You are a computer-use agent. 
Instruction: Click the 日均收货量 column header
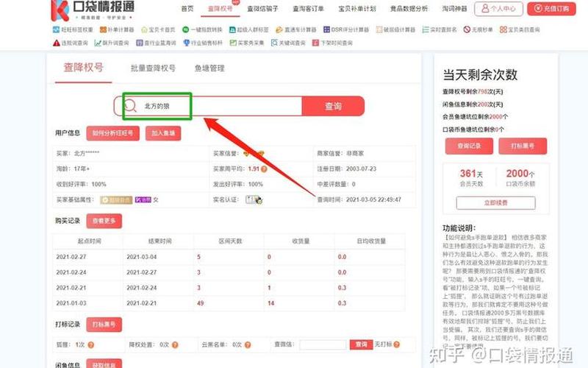pos(371,241)
